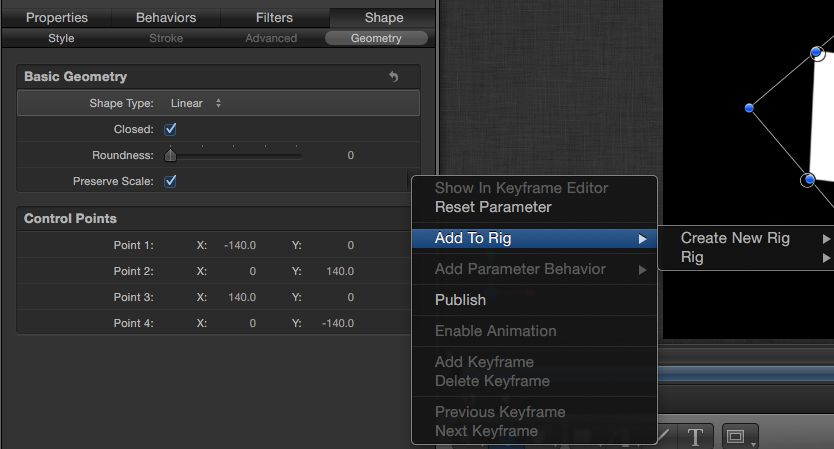Click the top circled control point on the shape
834x449 pixels.
coord(817,54)
